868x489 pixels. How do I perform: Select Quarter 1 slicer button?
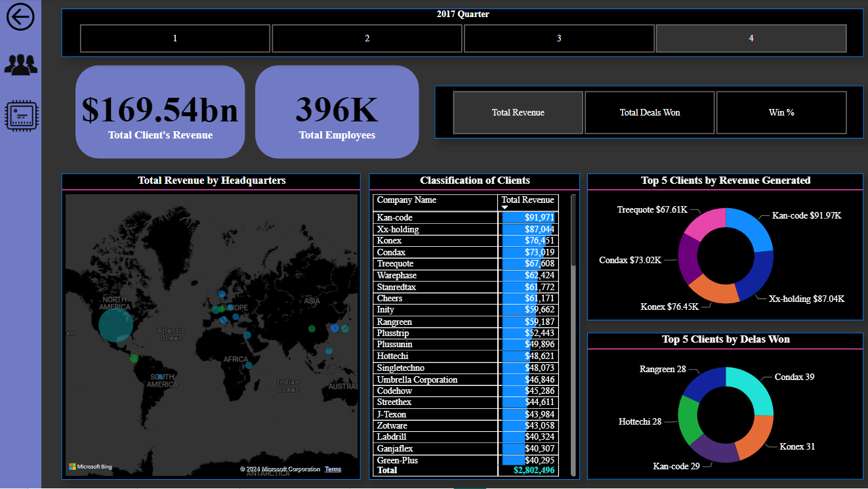(175, 39)
